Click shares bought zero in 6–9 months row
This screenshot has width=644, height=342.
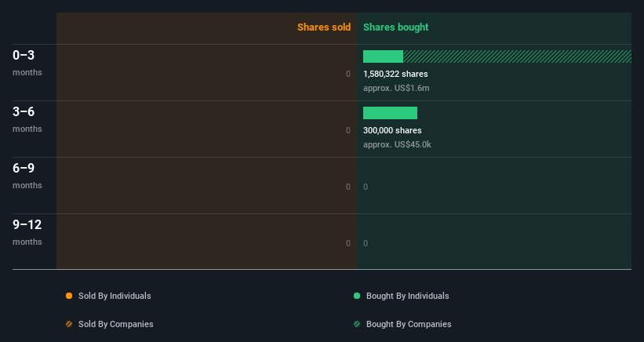coord(366,187)
